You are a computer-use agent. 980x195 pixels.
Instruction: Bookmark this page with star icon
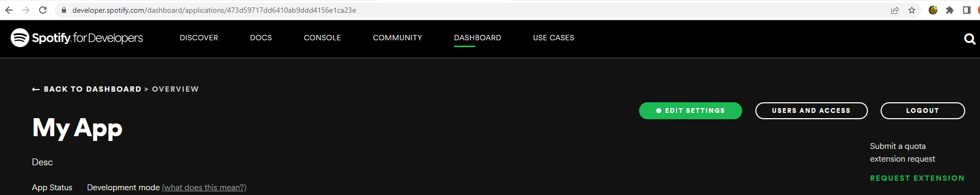(x=912, y=10)
